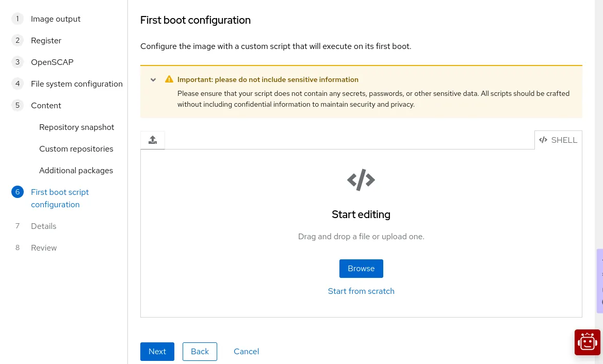This screenshot has width=603, height=364.
Task: Click the Back button
Action: (x=200, y=352)
